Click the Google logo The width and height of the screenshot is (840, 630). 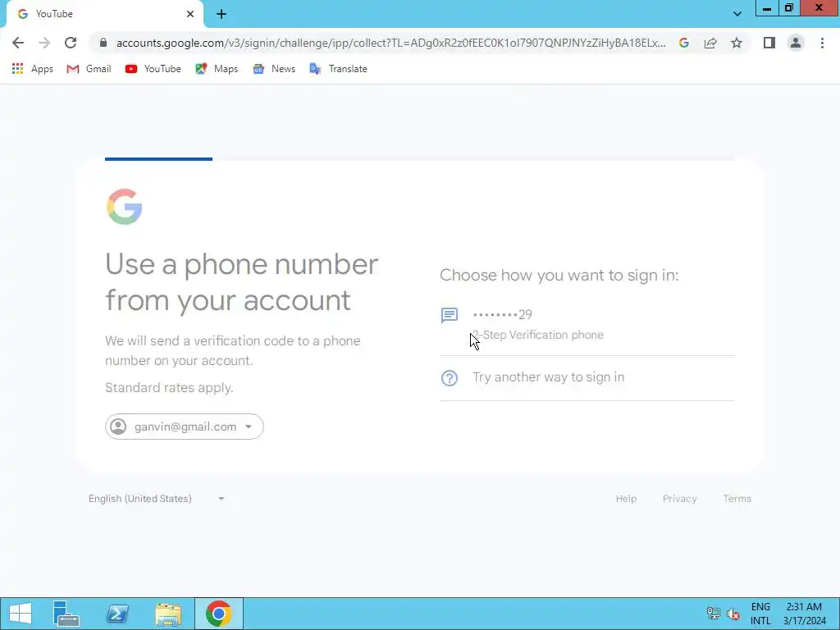point(125,207)
